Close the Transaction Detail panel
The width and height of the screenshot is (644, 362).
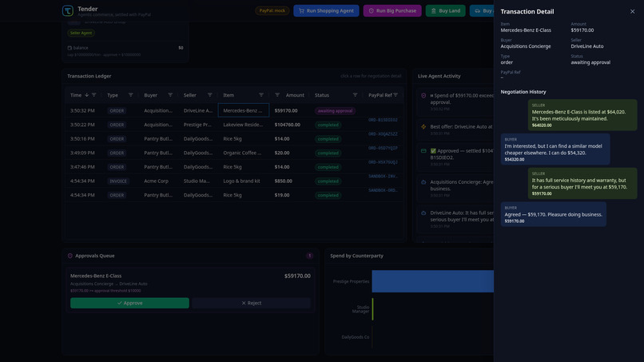[632, 11]
